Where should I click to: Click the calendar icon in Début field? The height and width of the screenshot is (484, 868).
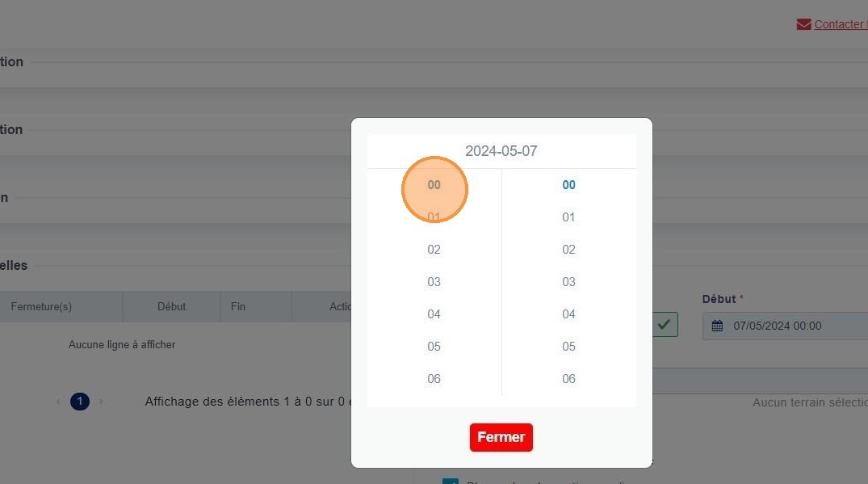point(717,326)
